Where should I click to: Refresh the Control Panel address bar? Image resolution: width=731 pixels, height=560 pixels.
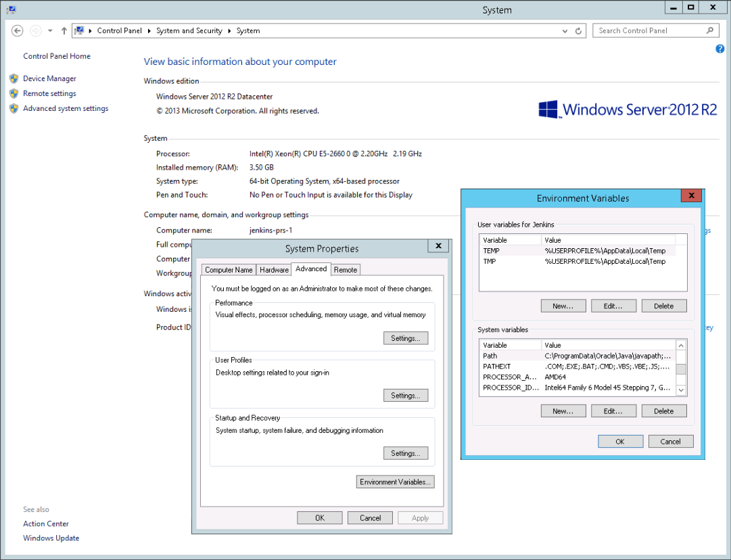pyautogui.click(x=579, y=30)
